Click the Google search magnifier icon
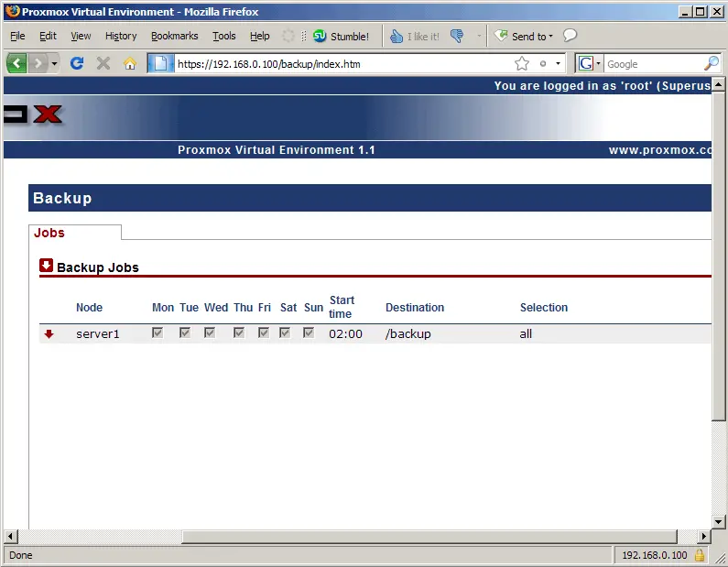Image resolution: width=728 pixels, height=567 pixels. (712, 63)
